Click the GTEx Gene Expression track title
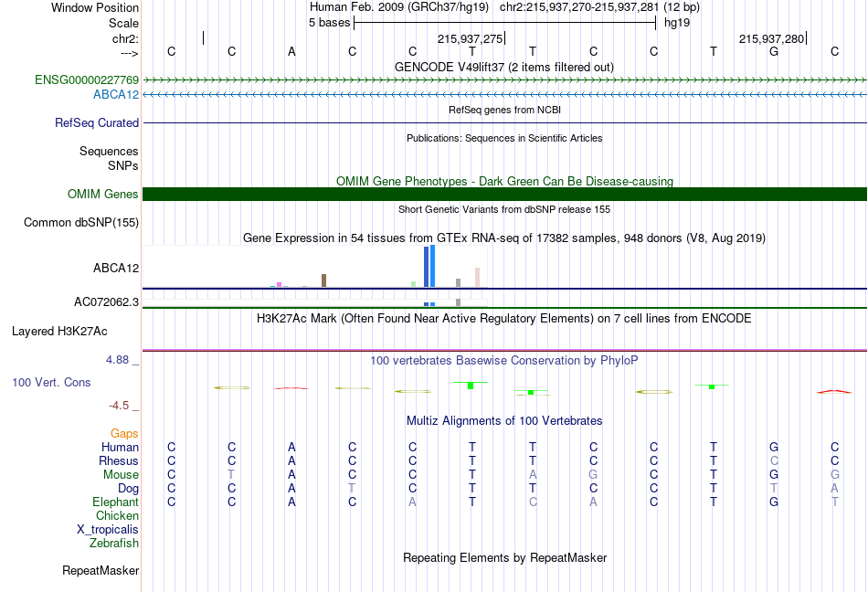The height and width of the screenshot is (592, 868). pos(504,238)
